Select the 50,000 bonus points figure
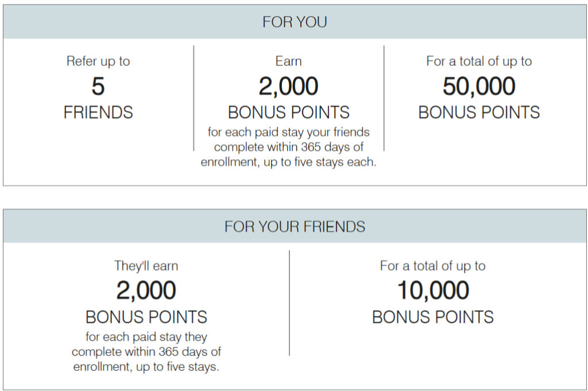 click(x=479, y=87)
